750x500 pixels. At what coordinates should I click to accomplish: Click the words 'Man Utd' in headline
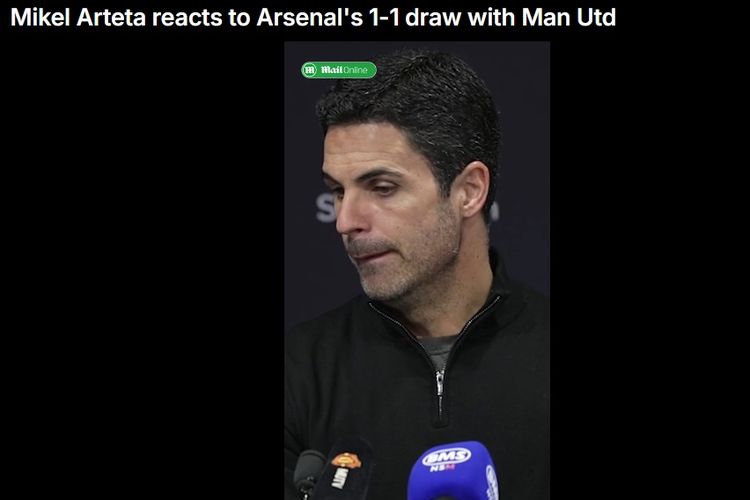(568, 17)
